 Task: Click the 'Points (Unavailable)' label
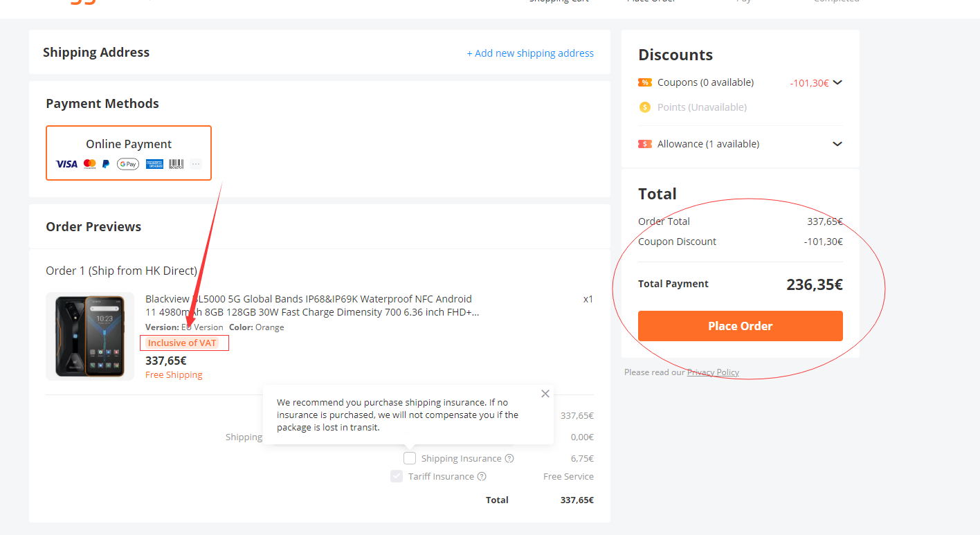tap(702, 107)
